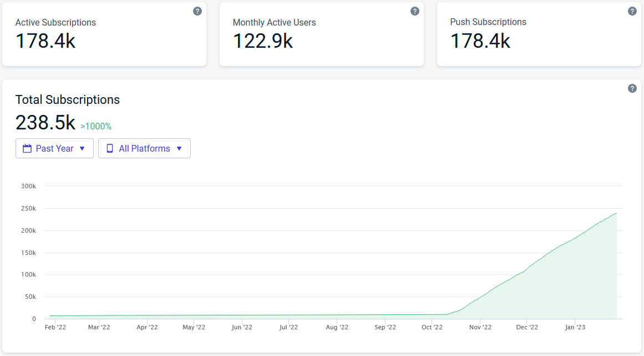Click the 200k y-axis label
644x356 pixels.
point(29,230)
